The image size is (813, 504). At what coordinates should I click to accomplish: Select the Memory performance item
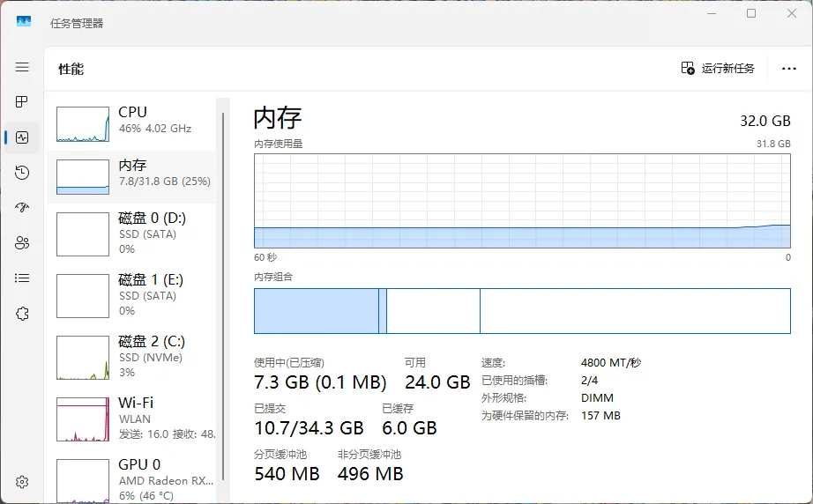tap(132, 174)
